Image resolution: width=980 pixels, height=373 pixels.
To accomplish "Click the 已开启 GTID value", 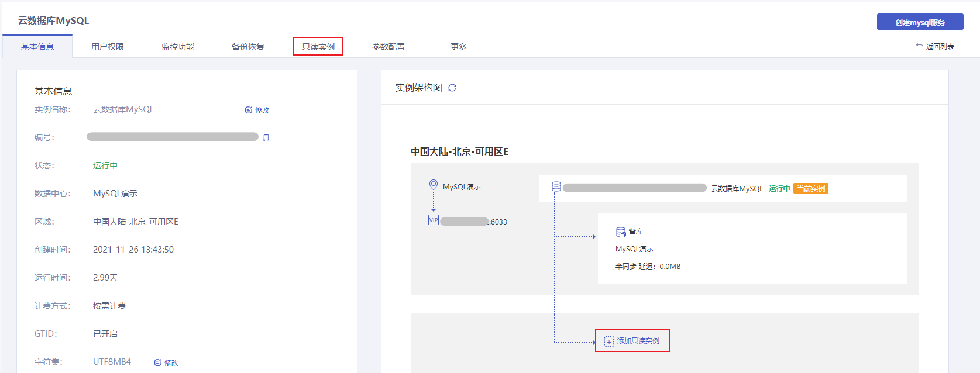I will (x=105, y=334).
